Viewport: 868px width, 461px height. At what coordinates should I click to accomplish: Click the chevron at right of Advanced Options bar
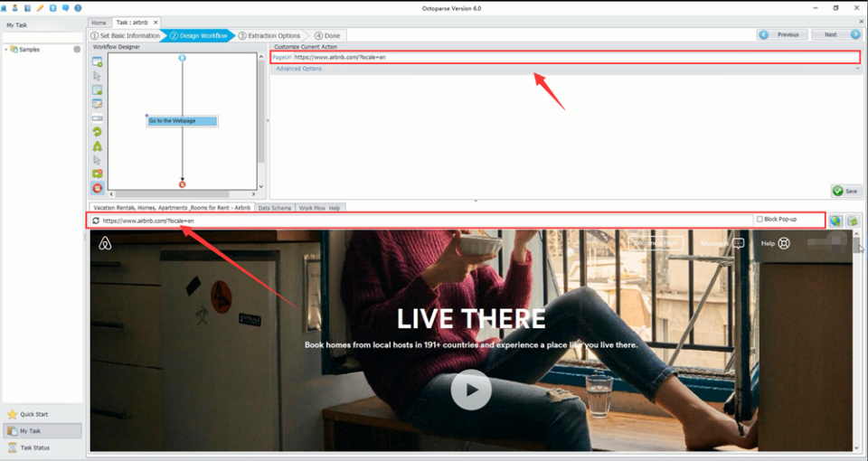click(x=857, y=69)
